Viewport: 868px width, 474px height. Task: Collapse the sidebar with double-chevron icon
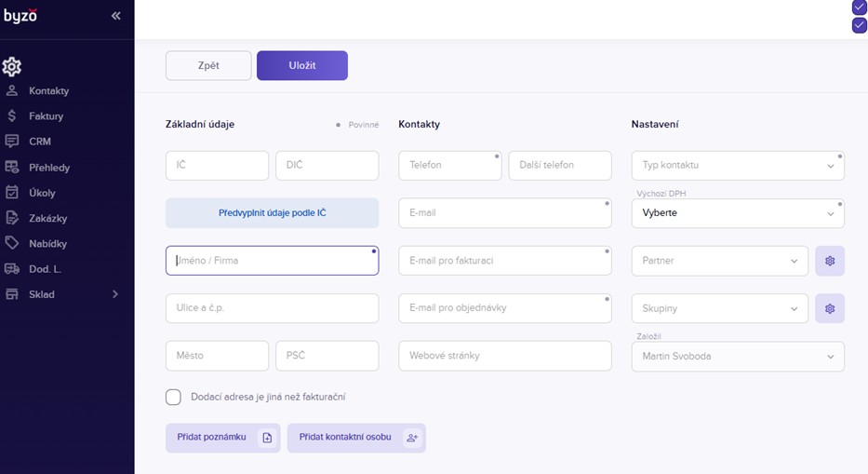click(x=115, y=16)
